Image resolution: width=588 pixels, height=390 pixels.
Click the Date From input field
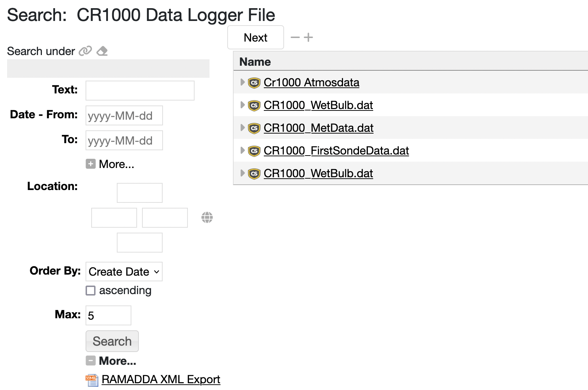pos(124,115)
